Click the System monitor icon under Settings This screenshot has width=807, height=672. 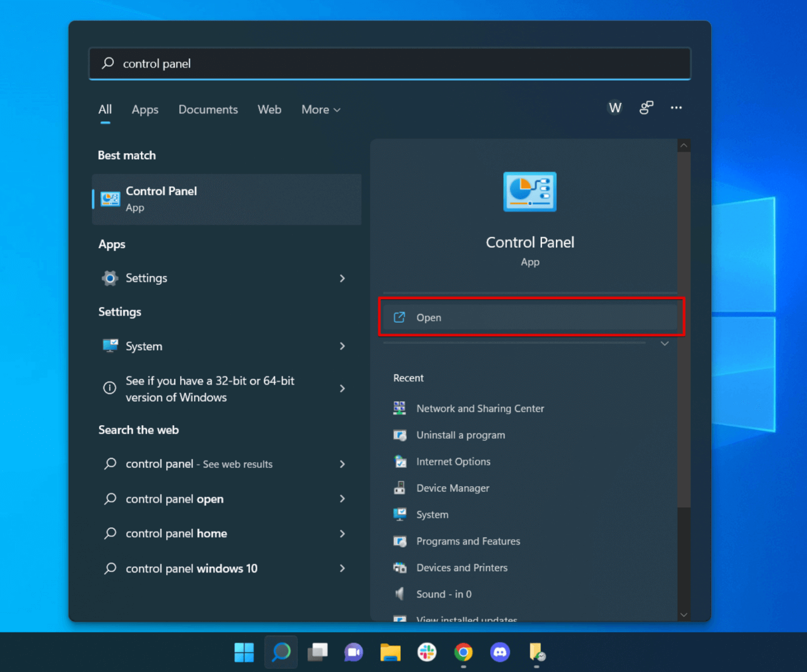point(110,346)
